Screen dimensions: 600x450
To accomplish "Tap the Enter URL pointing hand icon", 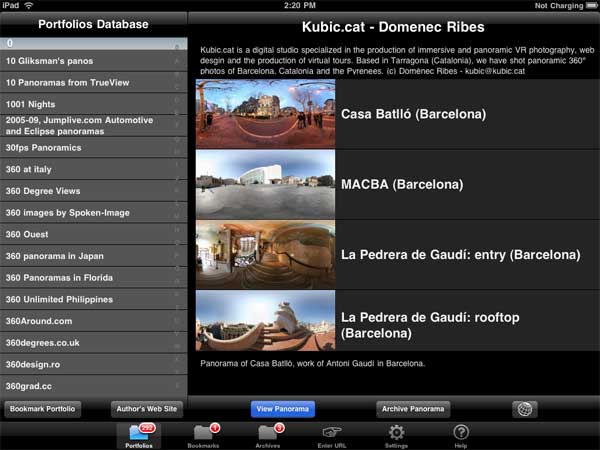I will pyautogui.click(x=332, y=435).
